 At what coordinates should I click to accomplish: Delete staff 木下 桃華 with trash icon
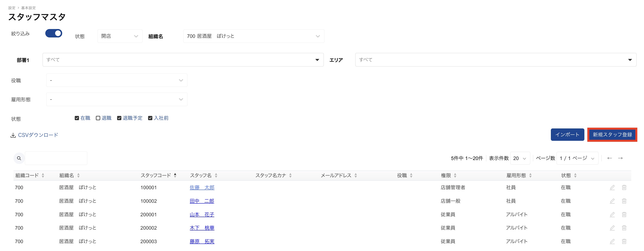pos(624,228)
